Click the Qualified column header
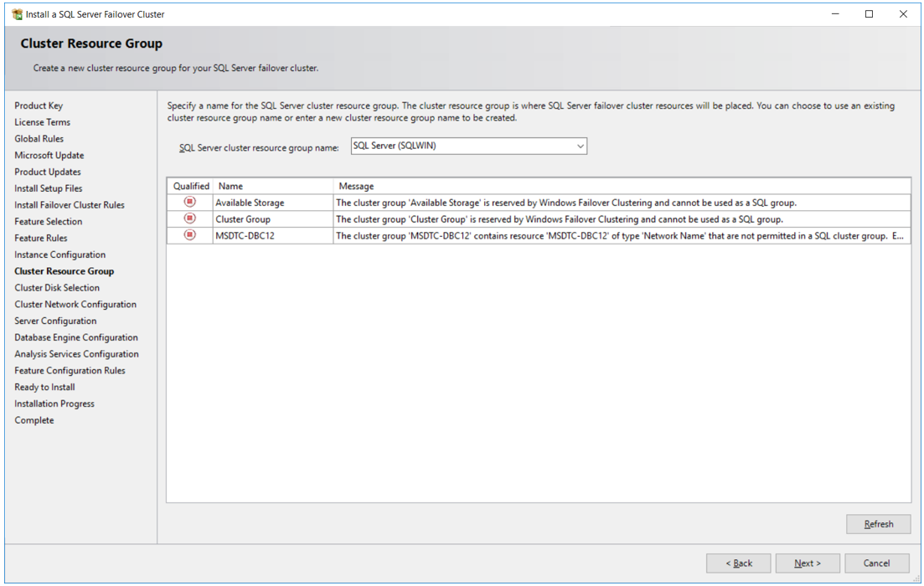Screen dimensions: 924x586 click(190, 186)
